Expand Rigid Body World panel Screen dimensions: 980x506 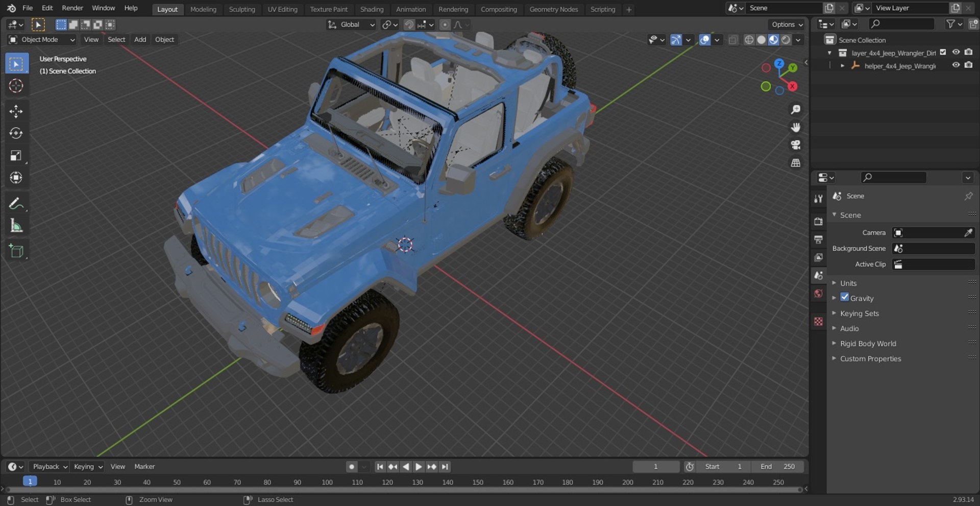tap(868, 344)
